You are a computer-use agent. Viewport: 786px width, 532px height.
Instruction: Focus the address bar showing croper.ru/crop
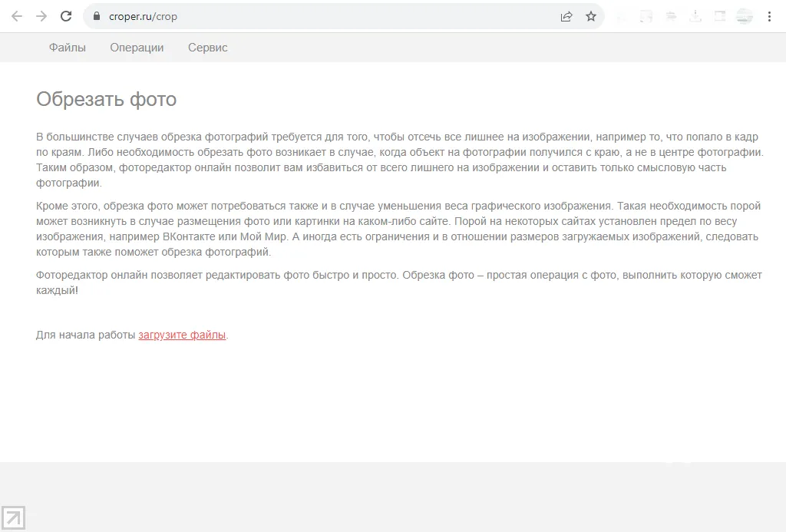point(322,16)
